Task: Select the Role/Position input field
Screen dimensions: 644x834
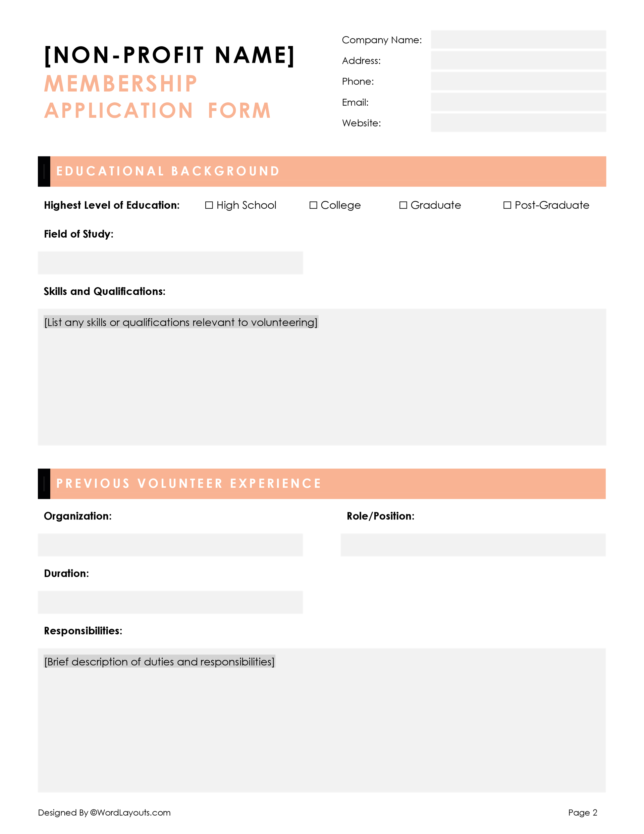Action: 473,545
